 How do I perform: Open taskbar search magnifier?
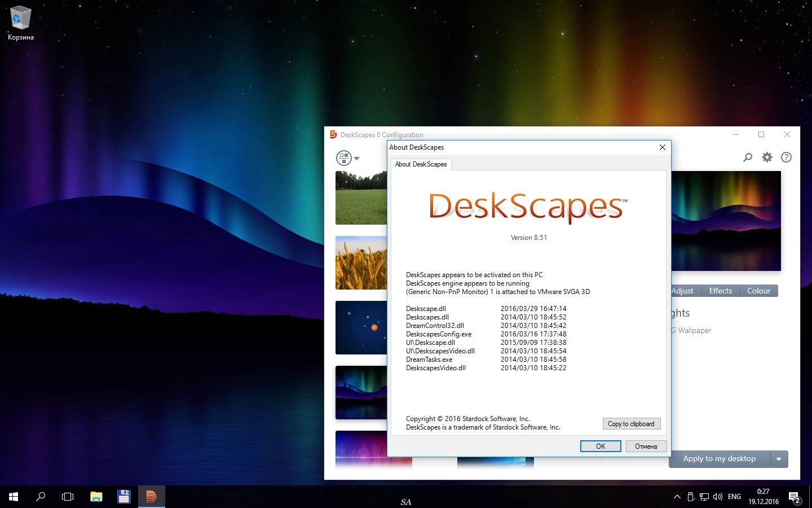pos(41,497)
